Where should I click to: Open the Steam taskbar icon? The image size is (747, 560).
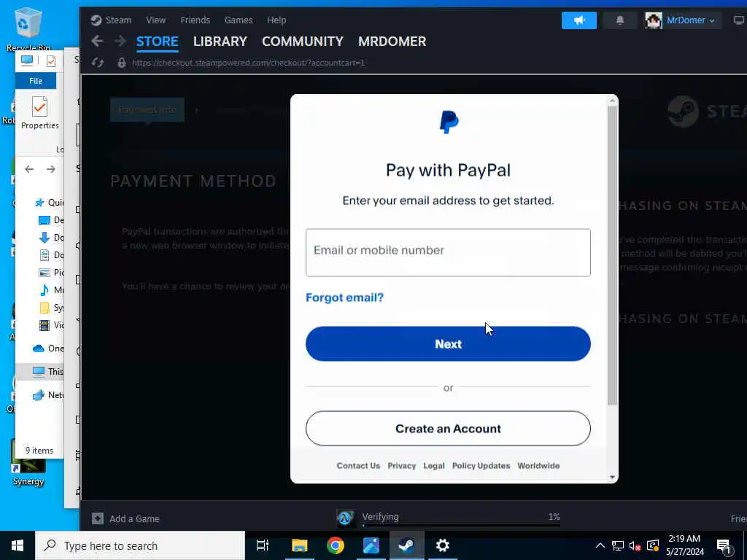click(406, 545)
